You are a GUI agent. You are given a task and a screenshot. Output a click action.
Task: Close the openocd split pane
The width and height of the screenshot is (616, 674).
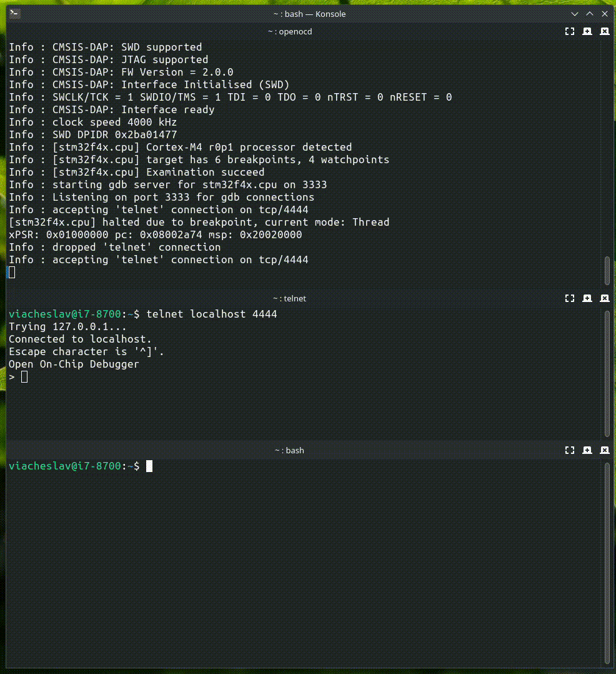pos(604,31)
